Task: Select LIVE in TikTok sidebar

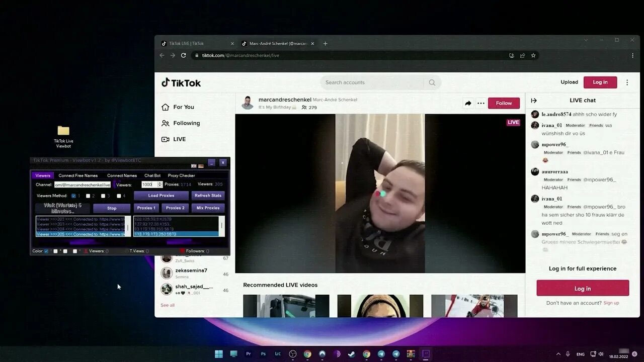Action: click(174, 139)
